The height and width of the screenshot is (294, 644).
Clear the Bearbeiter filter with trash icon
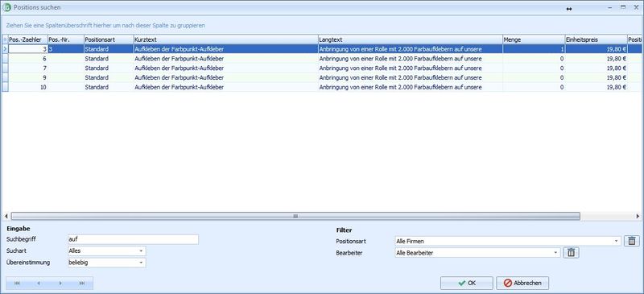pos(571,252)
